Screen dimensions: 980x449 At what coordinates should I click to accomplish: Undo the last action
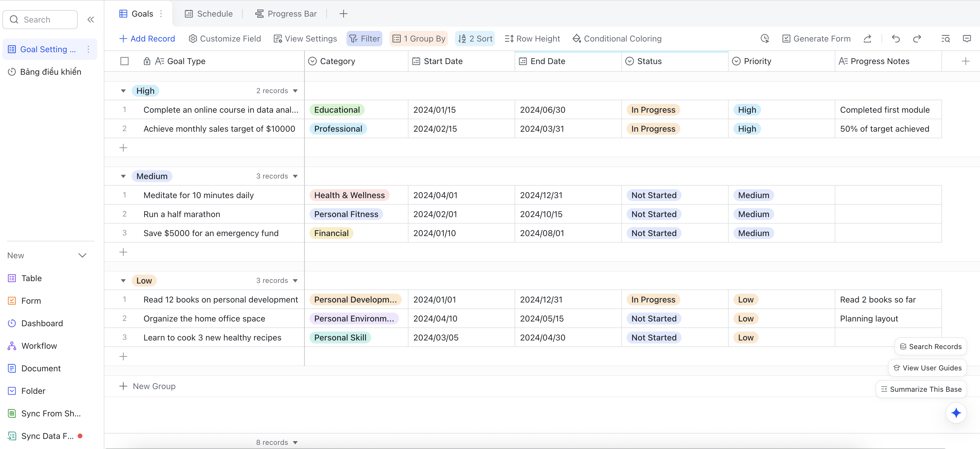tap(896, 39)
